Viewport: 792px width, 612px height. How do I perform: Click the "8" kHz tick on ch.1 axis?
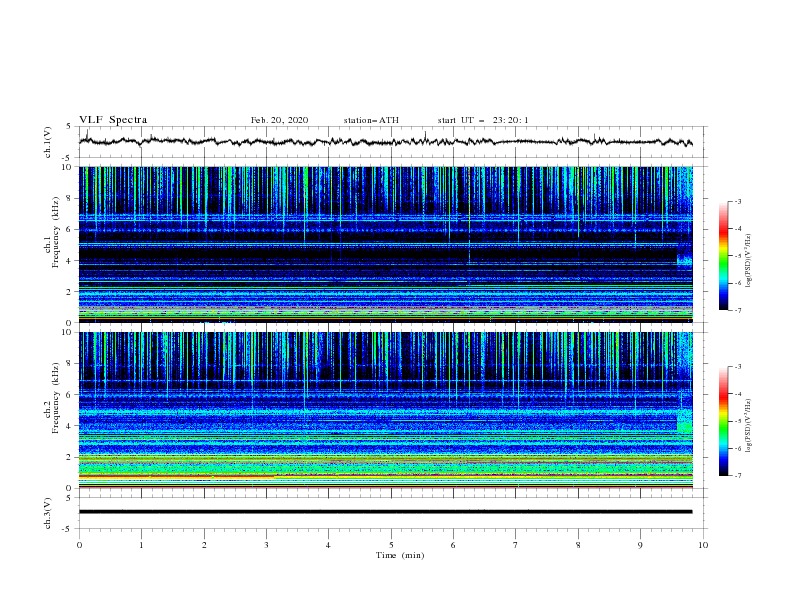coord(70,198)
